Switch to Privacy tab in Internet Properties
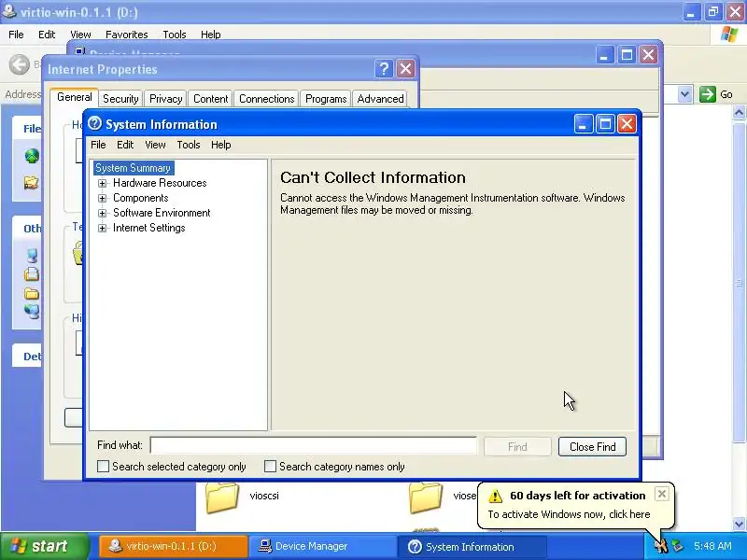 tap(166, 99)
